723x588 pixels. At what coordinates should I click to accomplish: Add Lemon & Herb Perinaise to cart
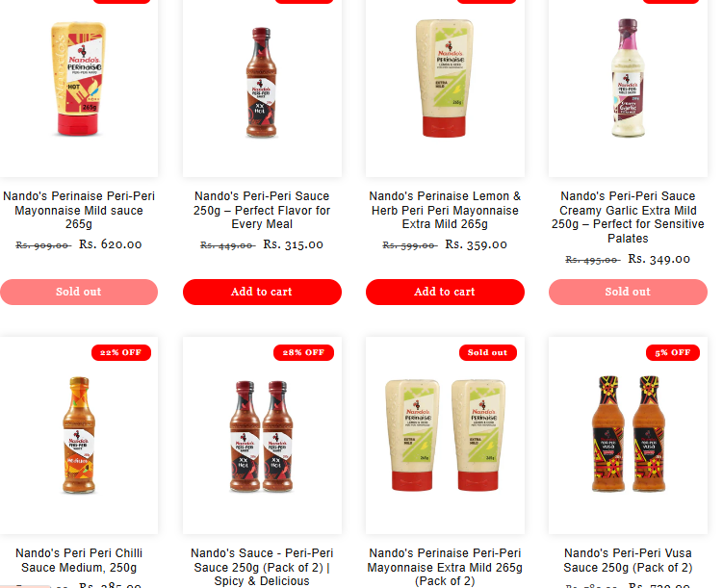445,292
